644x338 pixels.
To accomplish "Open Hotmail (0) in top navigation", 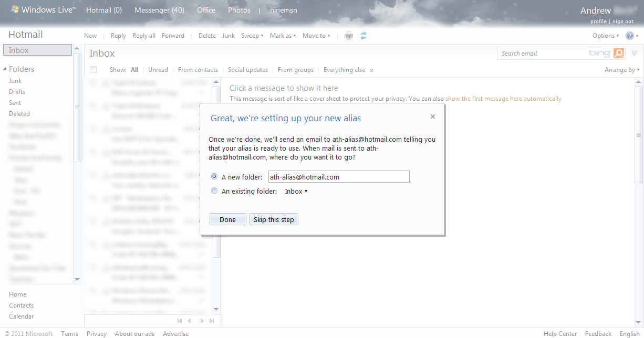I will coord(104,10).
